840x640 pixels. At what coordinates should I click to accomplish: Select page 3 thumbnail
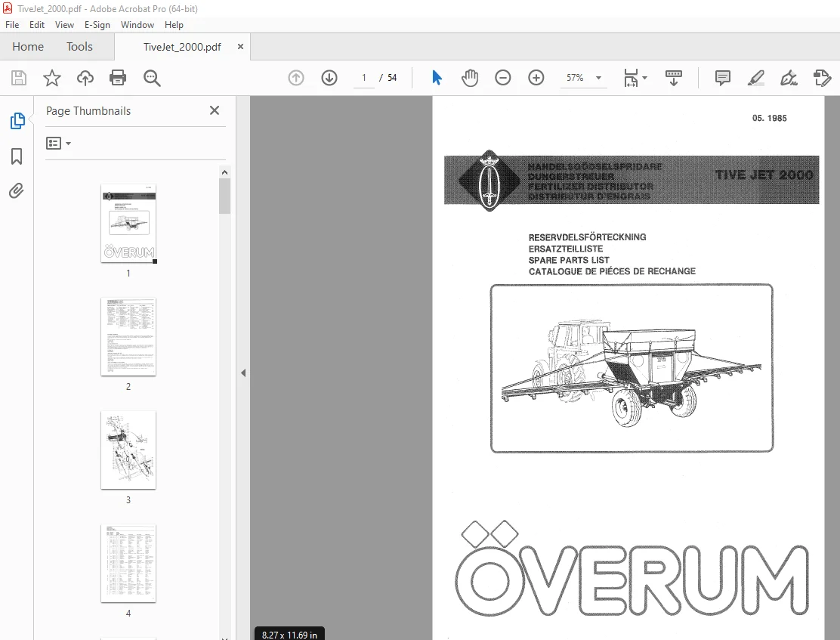[128, 450]
